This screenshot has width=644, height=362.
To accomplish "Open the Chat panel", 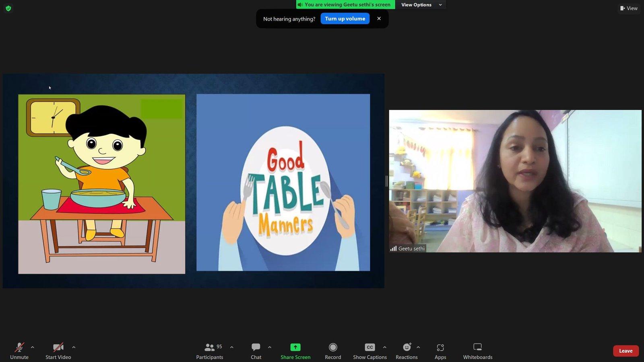I will (256, 351).
